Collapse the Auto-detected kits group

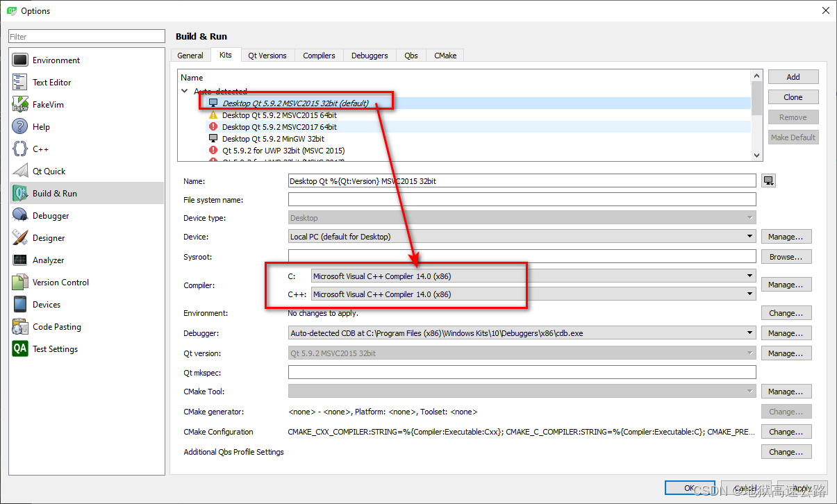[185, 91]
